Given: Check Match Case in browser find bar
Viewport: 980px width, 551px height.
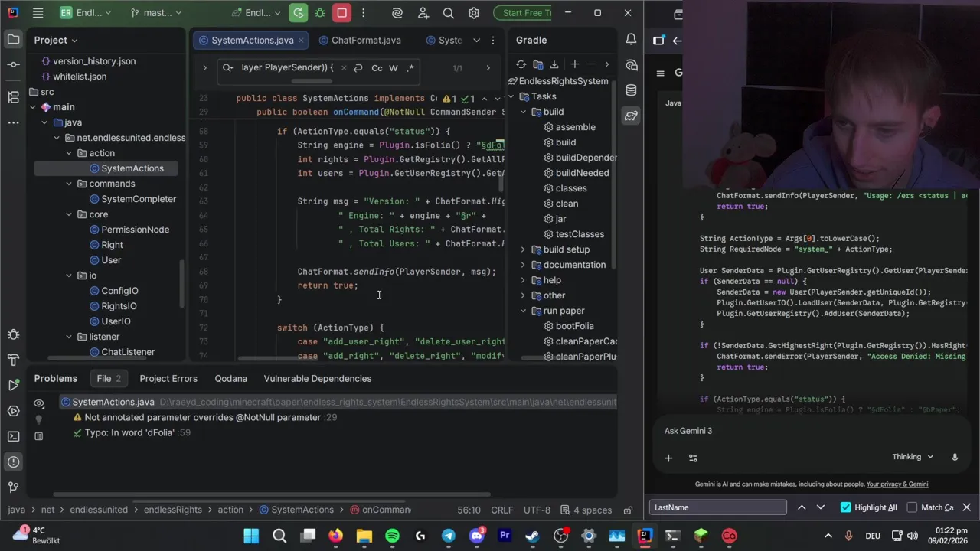Looking at the screenshot, I should pyautogui.click(x=911, y=507).
